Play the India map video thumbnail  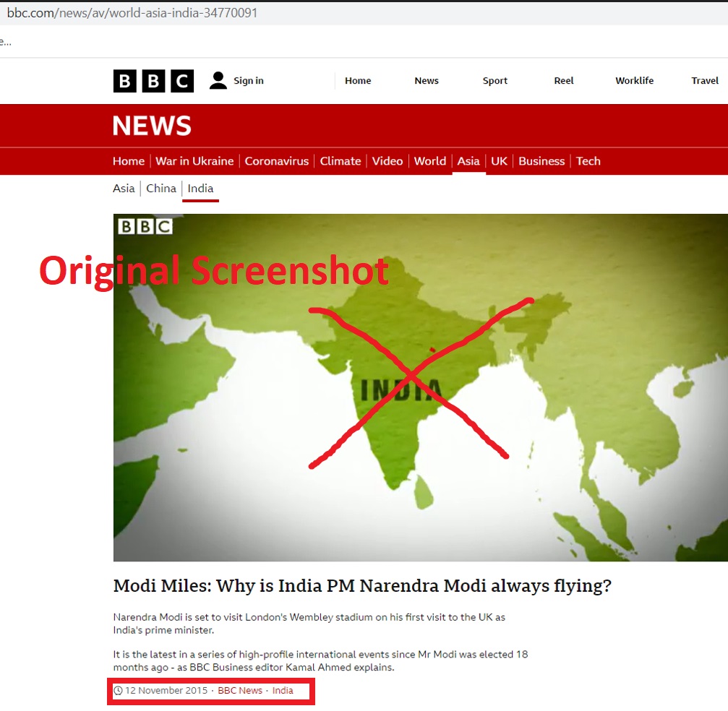(x=421, y=387)
